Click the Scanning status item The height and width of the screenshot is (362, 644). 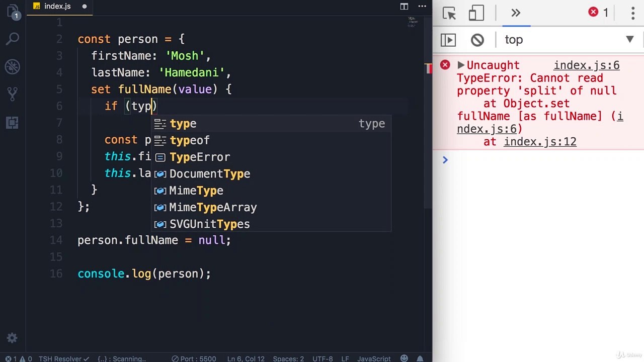pyautogui.click(x=122, y=358)
